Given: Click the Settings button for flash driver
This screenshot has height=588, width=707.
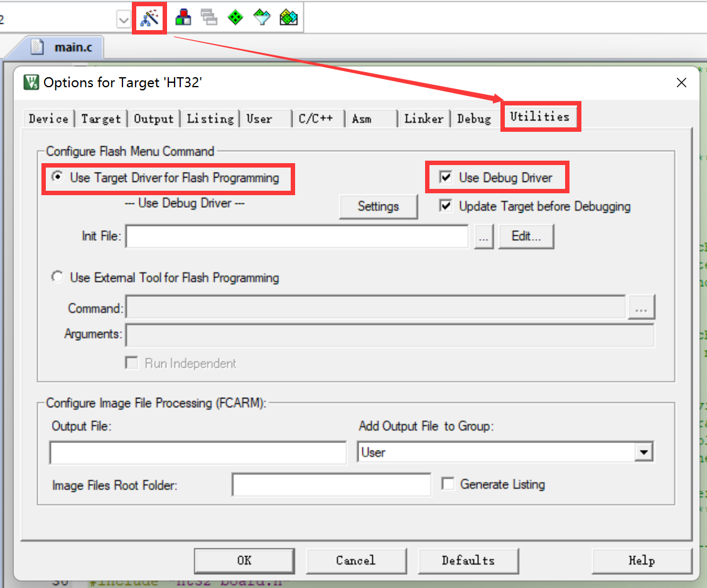Looking at the screenshot, I should tap(378, 206).
